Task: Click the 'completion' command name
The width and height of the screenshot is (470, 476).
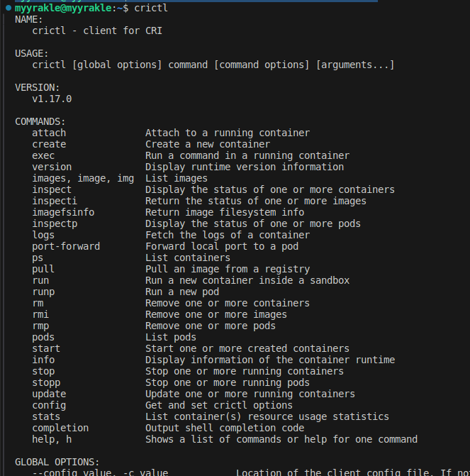Action: [x=60, y=428]
